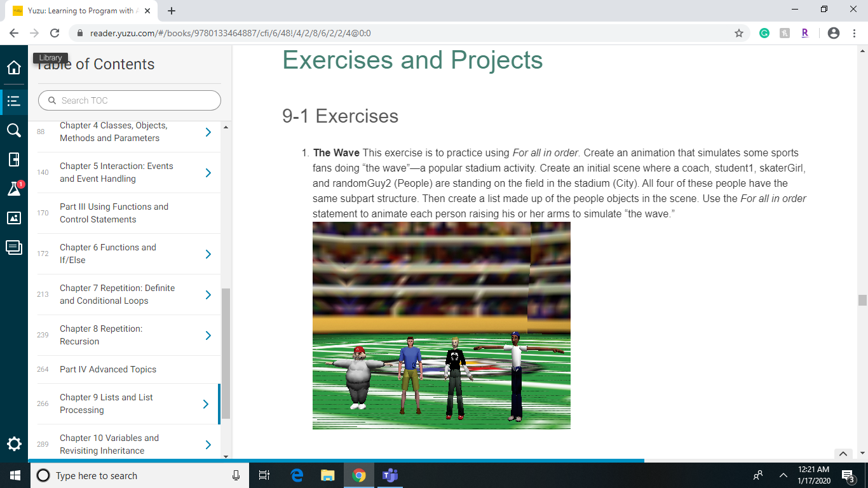Open the notes discussion icon in sidebar
This screenshot has width=868, height=488.
pos(13,248)
